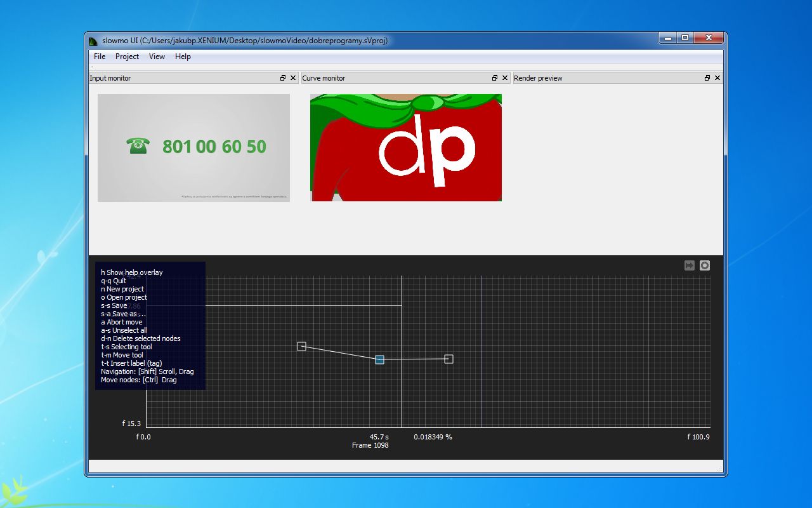Click the 'f 0.0' axis label
Viewport: 812px width, 508px height.
(143, 437)
